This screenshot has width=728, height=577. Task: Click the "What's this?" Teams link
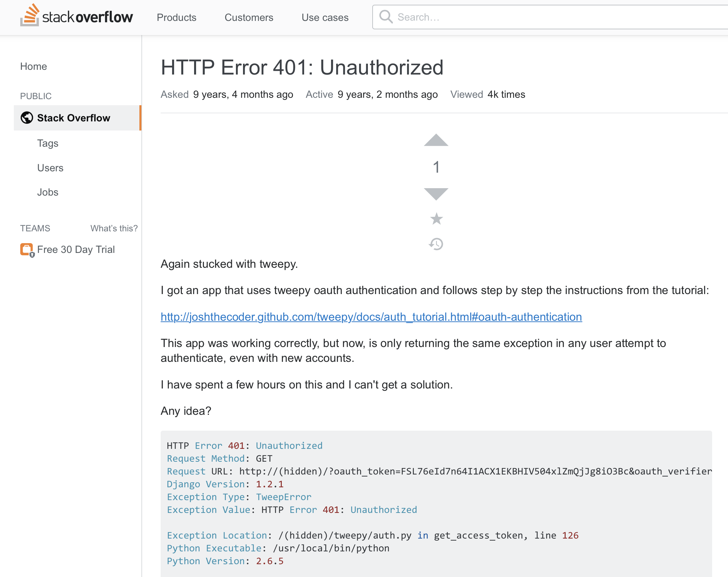tap(114, 228)
